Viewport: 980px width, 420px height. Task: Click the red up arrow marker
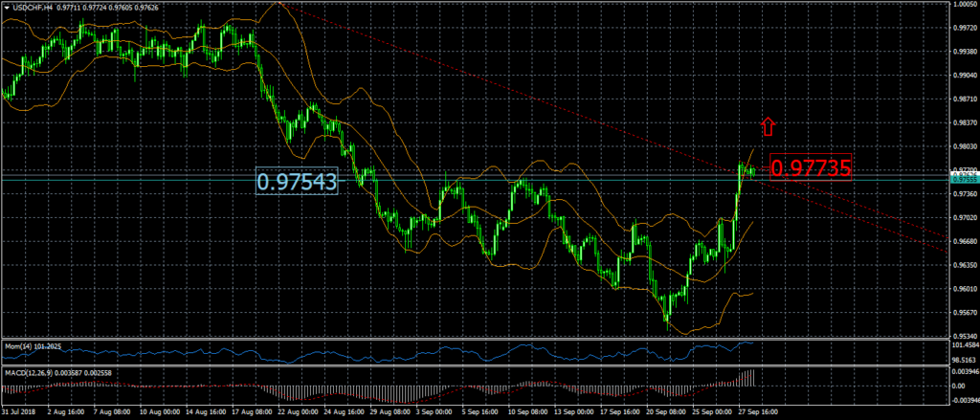click(767, 125)
